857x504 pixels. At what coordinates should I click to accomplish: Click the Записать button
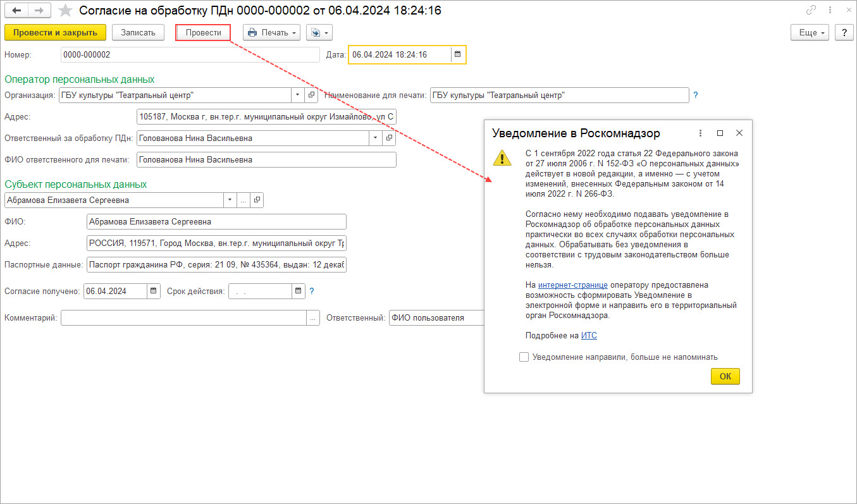click(x=138, y=32)
